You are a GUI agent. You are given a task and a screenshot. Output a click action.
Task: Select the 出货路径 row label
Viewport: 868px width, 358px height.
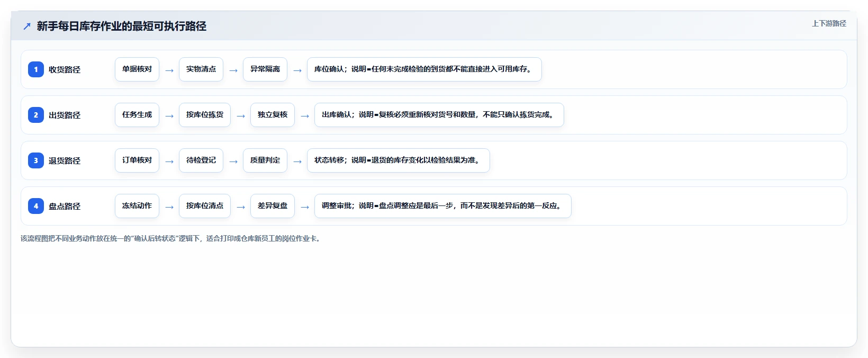pos(65,115)
